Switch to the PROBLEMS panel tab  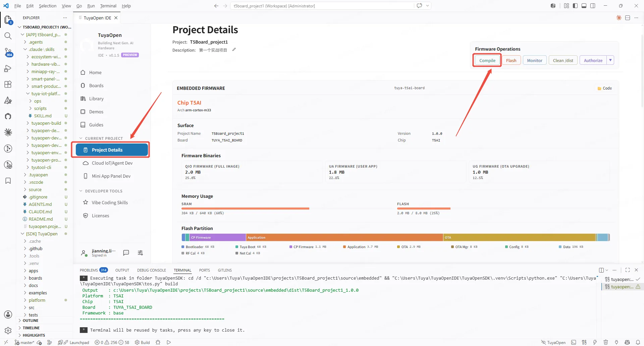coord(94,270)
